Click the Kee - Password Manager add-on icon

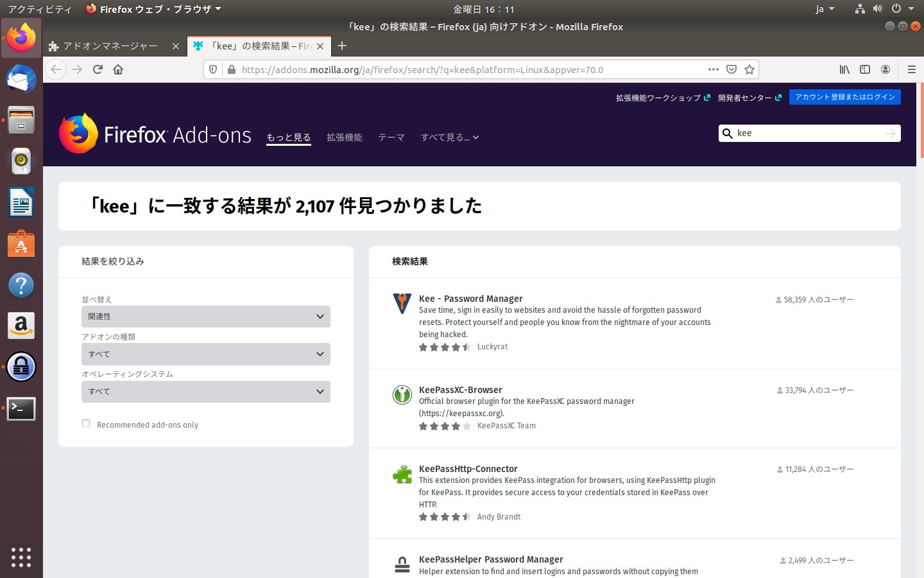pyautogui.click(x=402, y=303)
